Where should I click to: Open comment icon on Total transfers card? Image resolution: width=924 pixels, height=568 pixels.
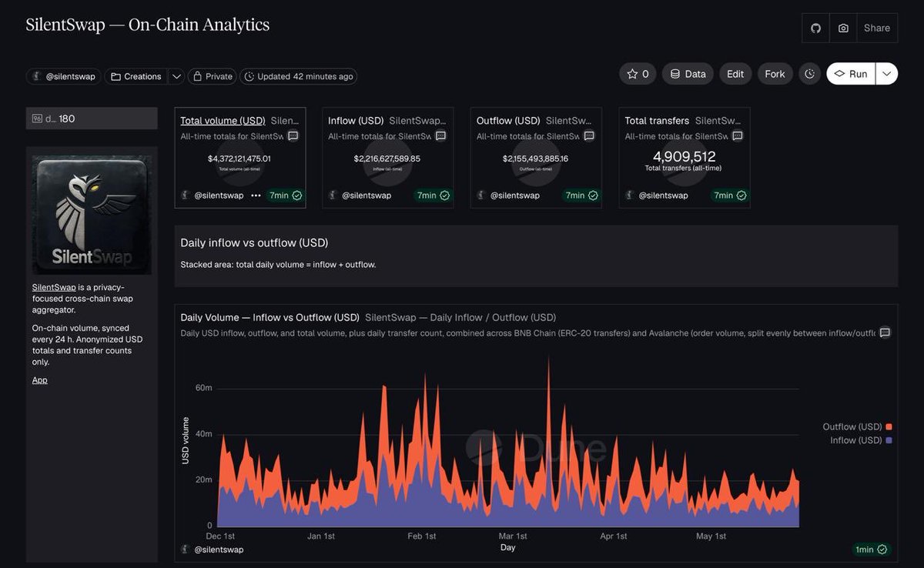[737, 136]
